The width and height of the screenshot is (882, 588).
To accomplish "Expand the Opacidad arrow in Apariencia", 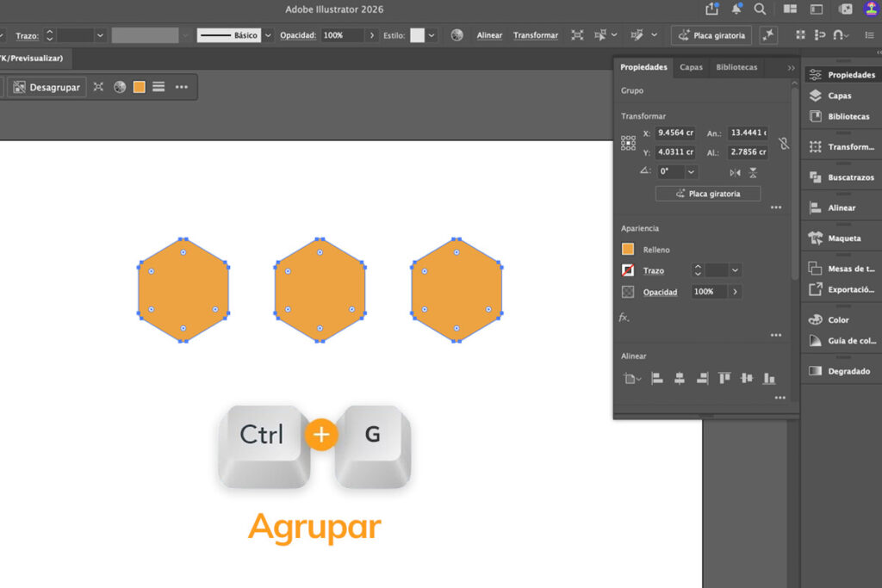I will [x=735, y=292].
